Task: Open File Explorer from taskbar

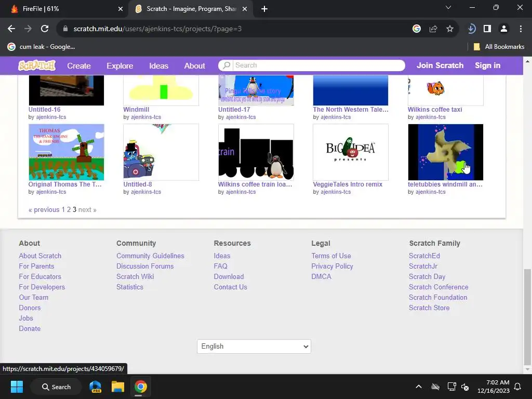Action: 118,387
